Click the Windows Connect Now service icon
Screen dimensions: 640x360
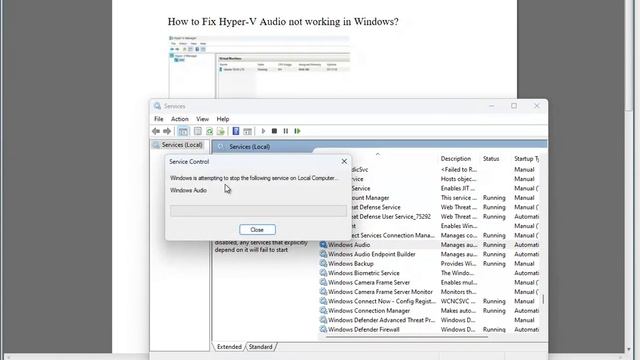323,301
